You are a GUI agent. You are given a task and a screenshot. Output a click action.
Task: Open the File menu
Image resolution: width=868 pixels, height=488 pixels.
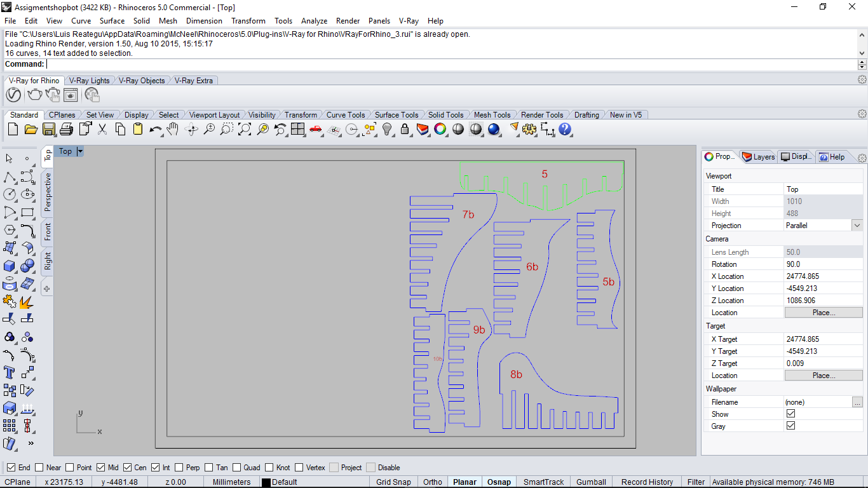point(10,21)
